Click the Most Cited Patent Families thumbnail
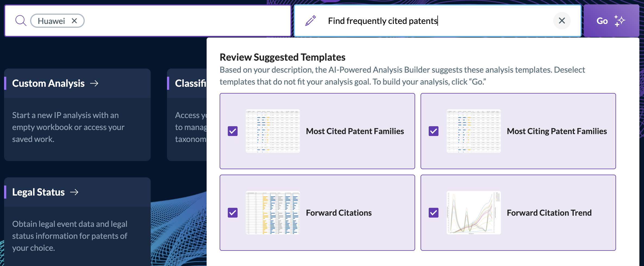This screenshot has width=644, height=266. pyautogui.click(x=273, y=131)
